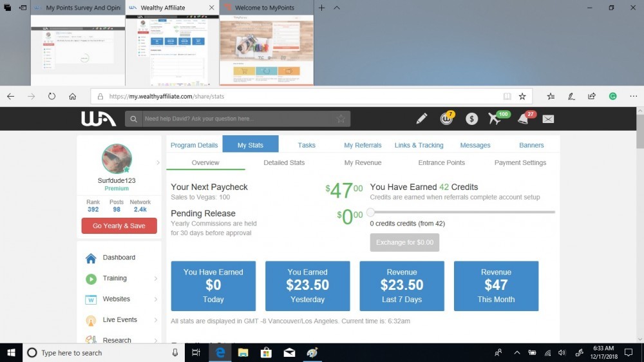
Task: Add page to favorites with star icon
Action: pyautogui.click(x=522, y=96)
